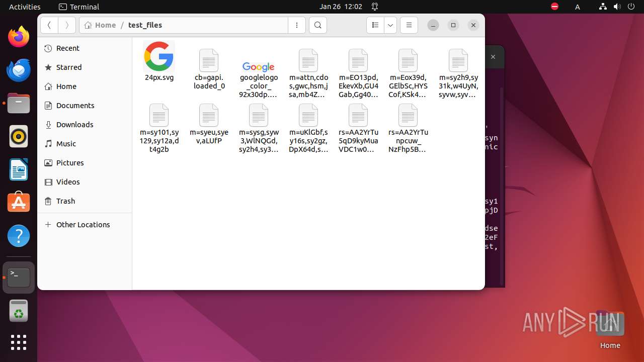Click the input language indicator A

point(578,7)
